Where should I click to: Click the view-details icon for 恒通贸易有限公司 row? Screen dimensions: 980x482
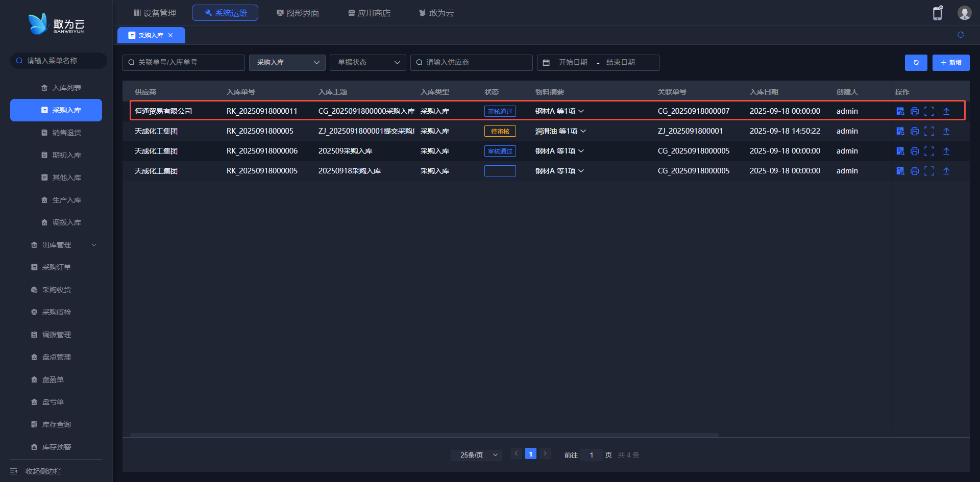click(x=900, y=111)
